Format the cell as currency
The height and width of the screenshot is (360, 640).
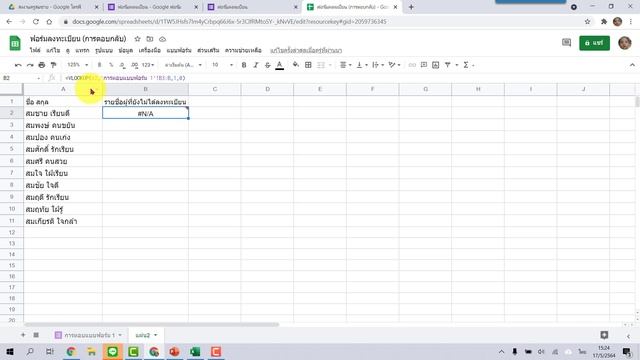point(99,65)
